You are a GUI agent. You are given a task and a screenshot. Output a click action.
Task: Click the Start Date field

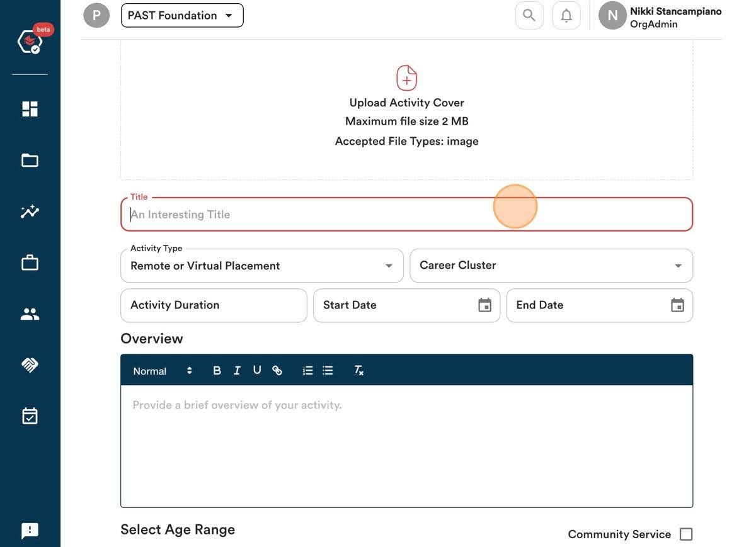(406, 305)
